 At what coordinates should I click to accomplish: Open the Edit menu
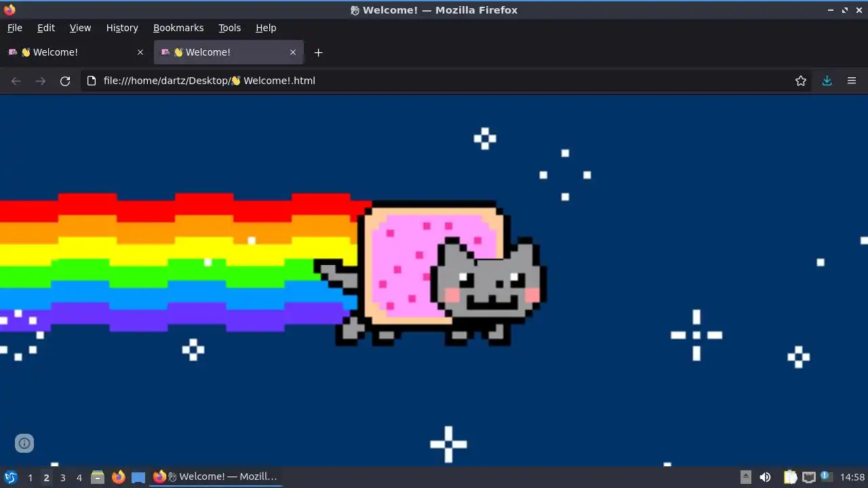click(46, 28)
